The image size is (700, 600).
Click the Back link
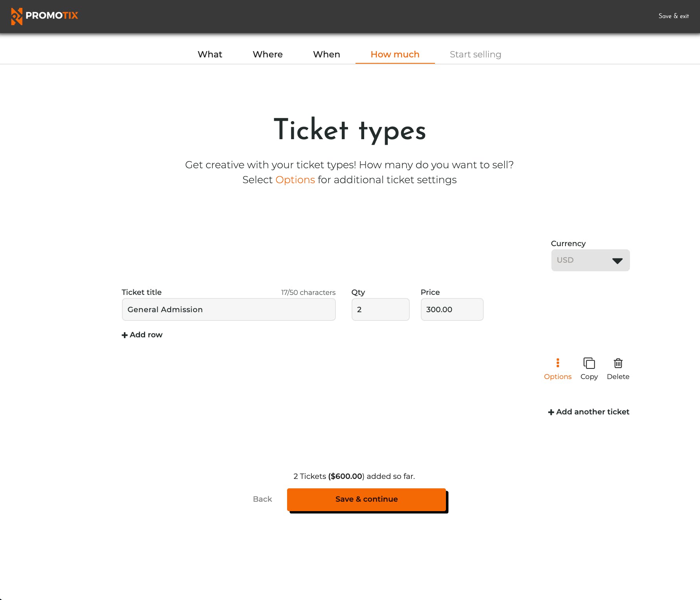click(262, 499)
